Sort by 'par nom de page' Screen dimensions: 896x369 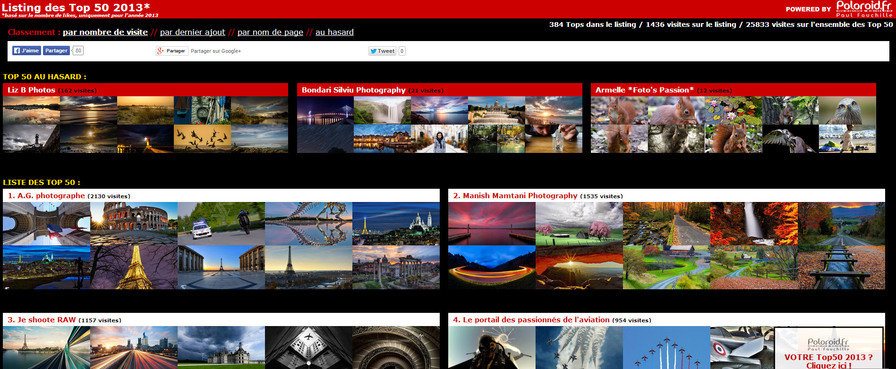pyautogui.click(x=270, y=33)
